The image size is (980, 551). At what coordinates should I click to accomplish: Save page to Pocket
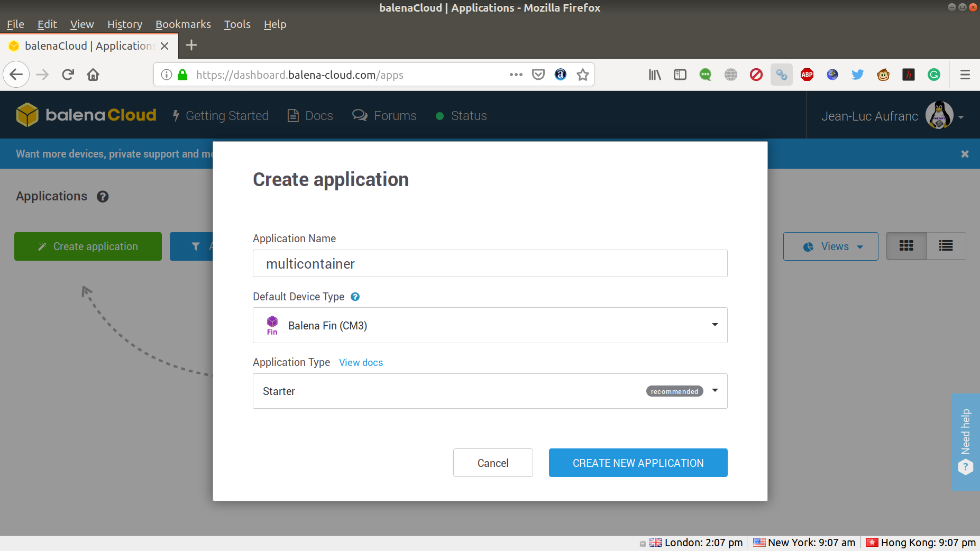pos(538,75)
